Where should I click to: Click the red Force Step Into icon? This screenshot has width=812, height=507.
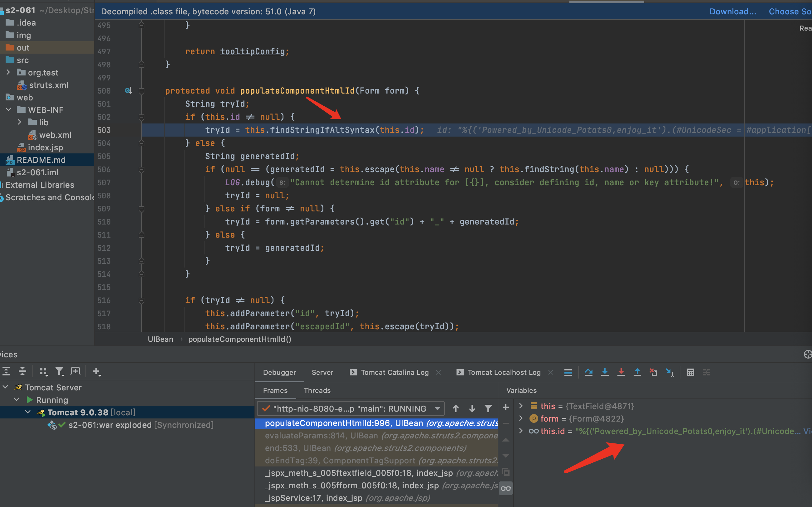point(621,372)
